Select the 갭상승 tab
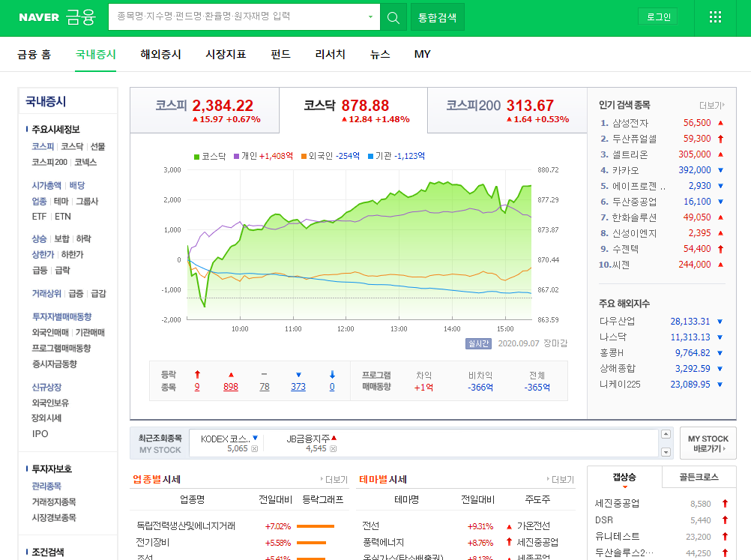Screen dimensions: 751x560 [624, 477]
